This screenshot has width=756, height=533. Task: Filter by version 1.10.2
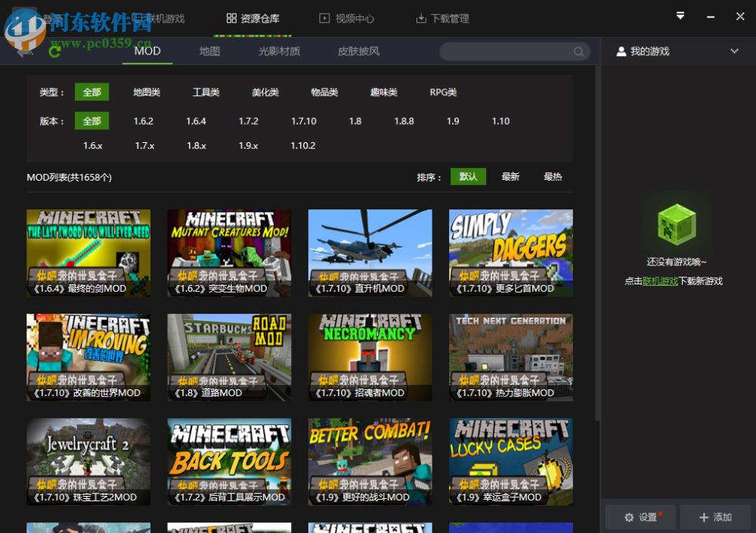[303, 145]
